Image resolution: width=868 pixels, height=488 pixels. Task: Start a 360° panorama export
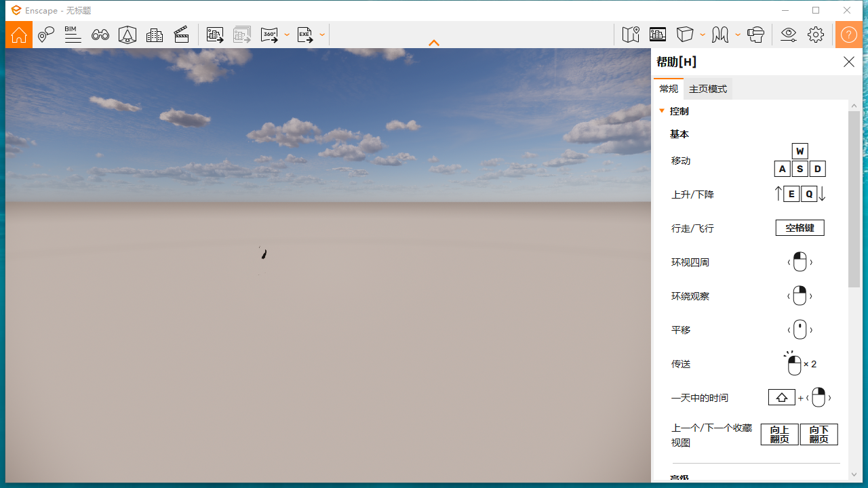pyautogui.click(x=271, y=35)
